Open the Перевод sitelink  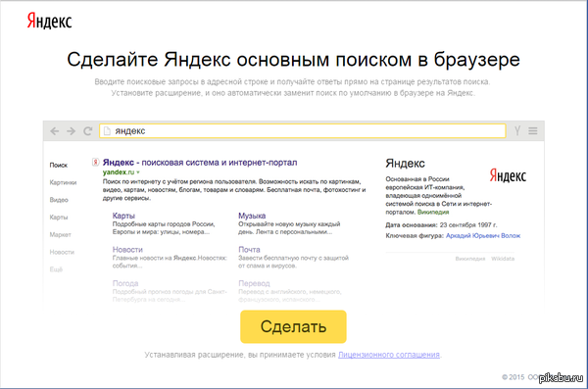coord(254,283)
